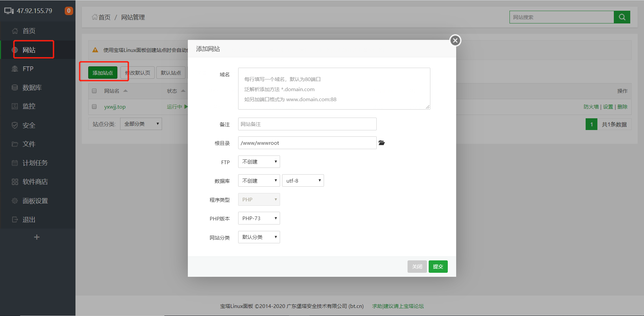Select all sites using header checkbox
The height and width of the screenshot is (316, 644).
pos(94,91)
